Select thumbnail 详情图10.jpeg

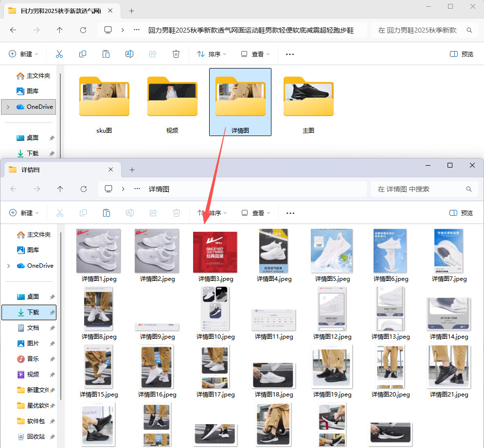[x=215, y=309]
